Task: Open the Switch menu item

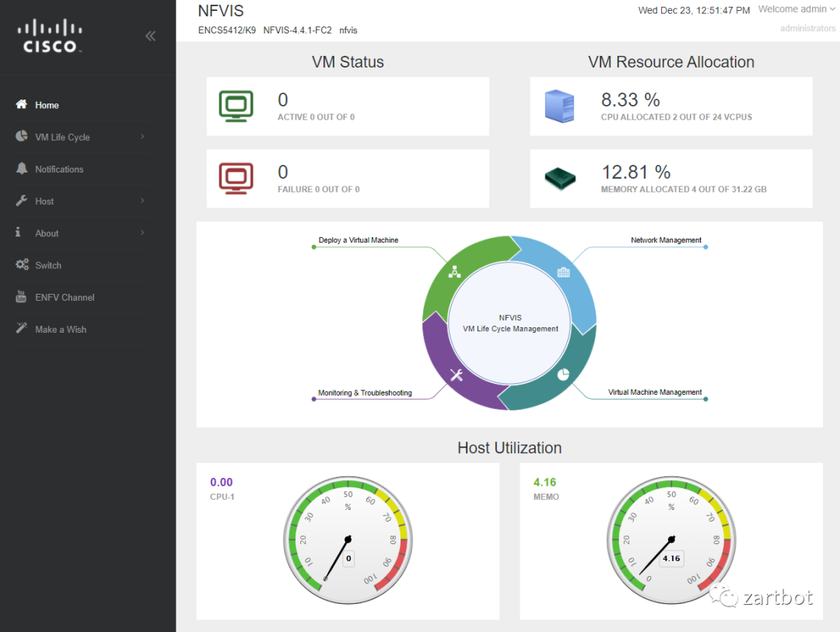Action: [82, 265]
